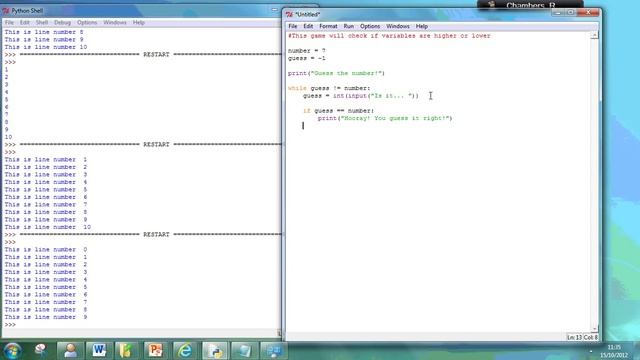The height and width of the screenshot is (360, 640).
Task: Click the comment line about higher or lower
Action: click(389, 36)
